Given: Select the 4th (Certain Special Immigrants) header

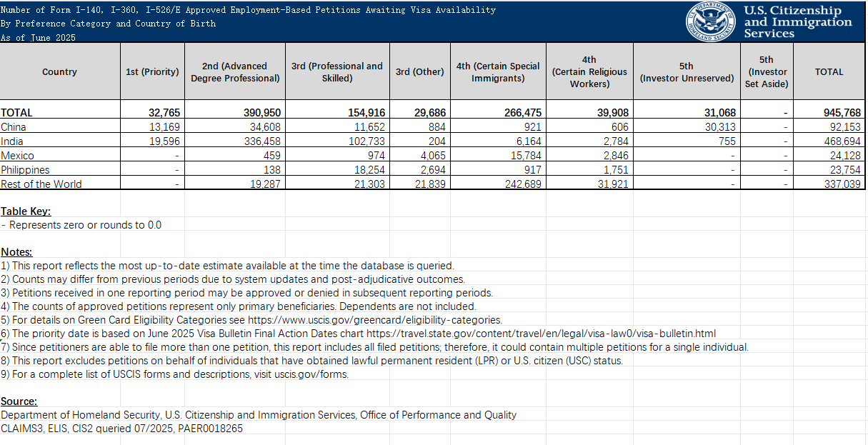Looking at the screenshot, I should [498, 71].
